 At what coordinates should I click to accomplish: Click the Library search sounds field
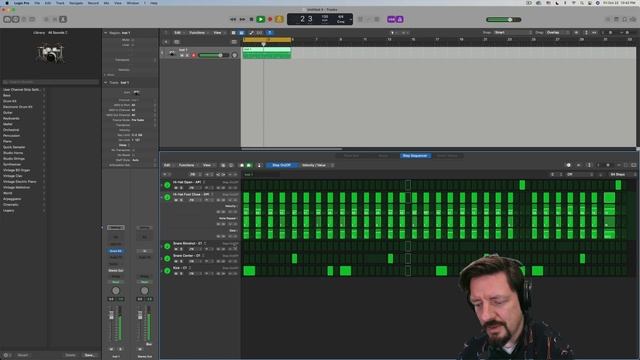click(51, 82)
